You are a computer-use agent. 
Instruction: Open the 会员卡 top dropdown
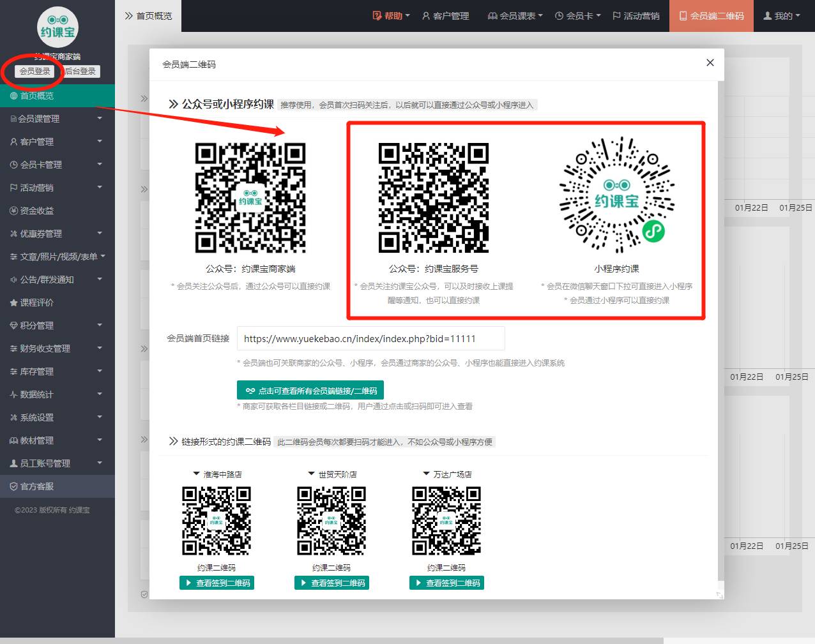pyautogui.click(x=578, y=16)
